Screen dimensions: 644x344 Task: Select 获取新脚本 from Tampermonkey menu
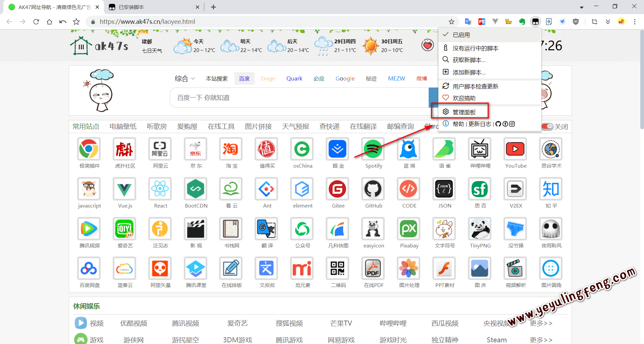pos(490,60)
